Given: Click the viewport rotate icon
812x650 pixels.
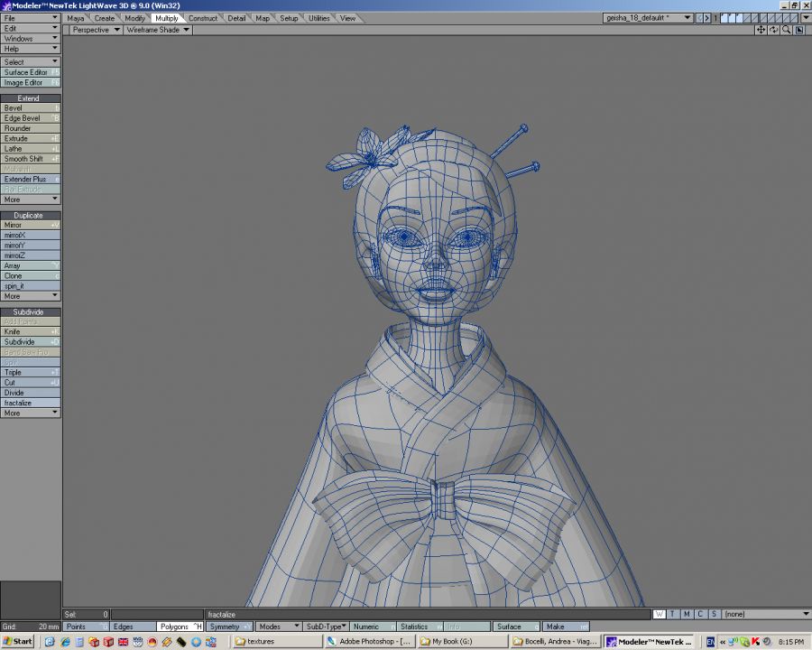Looking at the screenshot, I should pyautogui.click(x=774, y=30).
